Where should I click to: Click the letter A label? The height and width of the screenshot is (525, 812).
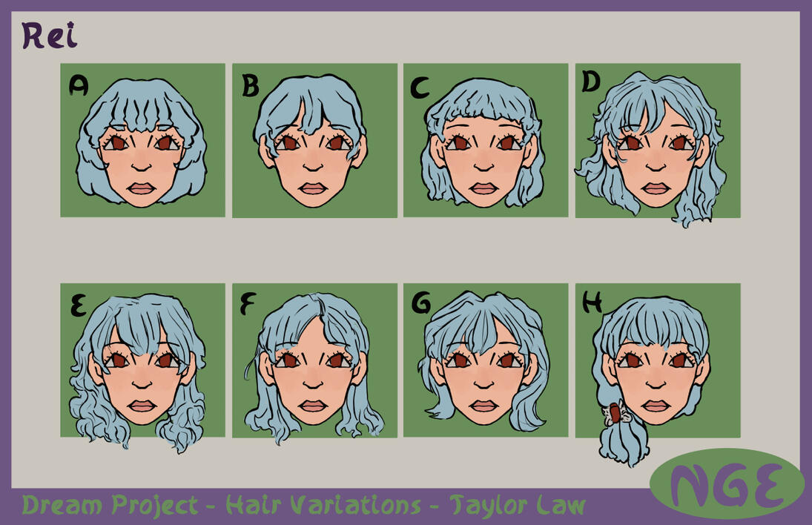point(78,85)
